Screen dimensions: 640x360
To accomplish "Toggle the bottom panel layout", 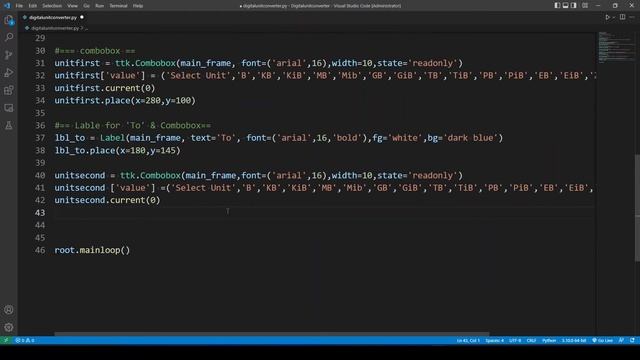I will (565, 6).
